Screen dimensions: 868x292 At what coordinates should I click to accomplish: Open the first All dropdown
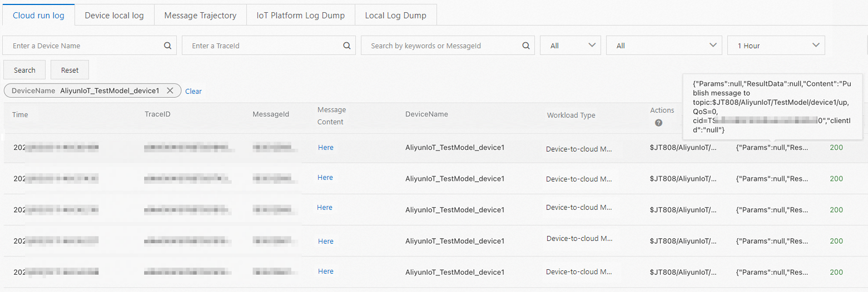pos(570,46)
